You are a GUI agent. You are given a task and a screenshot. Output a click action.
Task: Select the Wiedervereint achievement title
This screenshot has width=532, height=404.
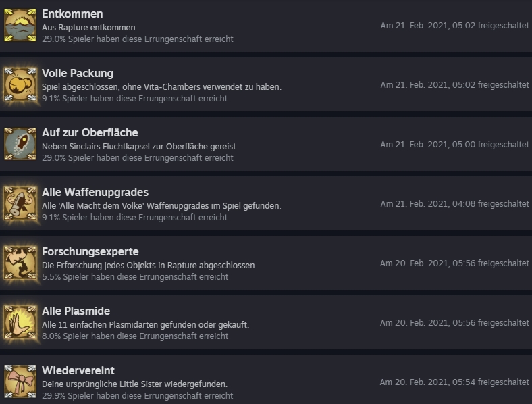point(78,370)
